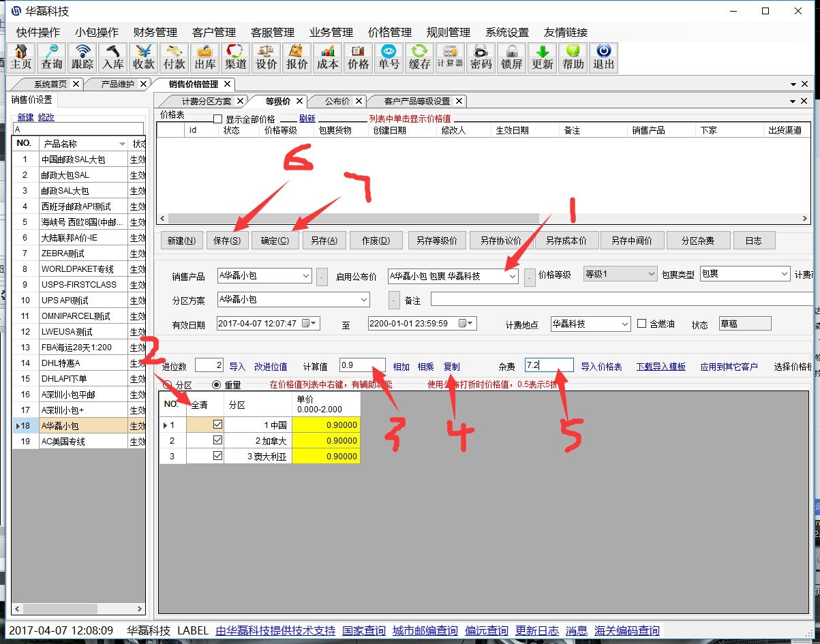Switch to the 公布价 tab
The height and width of the screenshot is (644, 820).
point(337,101)
